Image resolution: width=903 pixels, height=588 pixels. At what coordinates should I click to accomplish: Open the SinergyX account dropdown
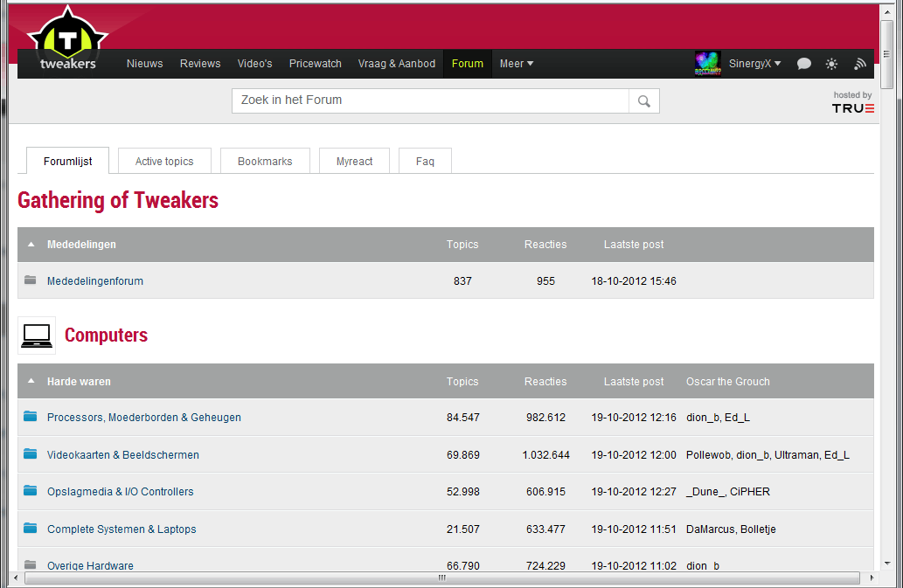coord(754,63)
